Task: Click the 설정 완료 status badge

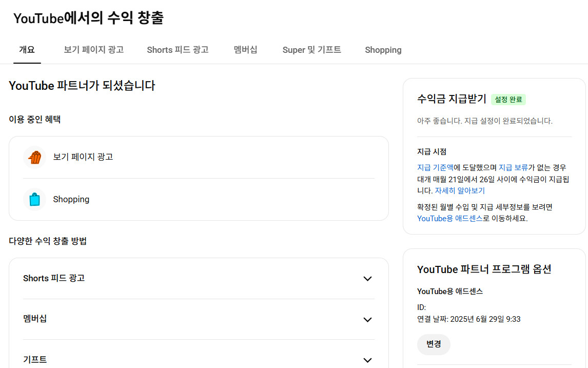Action: coord(508,100)
